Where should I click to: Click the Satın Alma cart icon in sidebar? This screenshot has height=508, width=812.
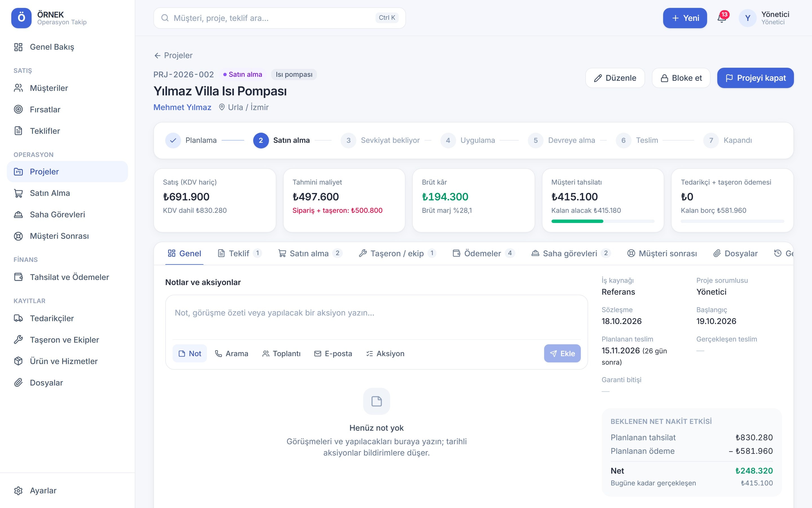pos(18,193)
